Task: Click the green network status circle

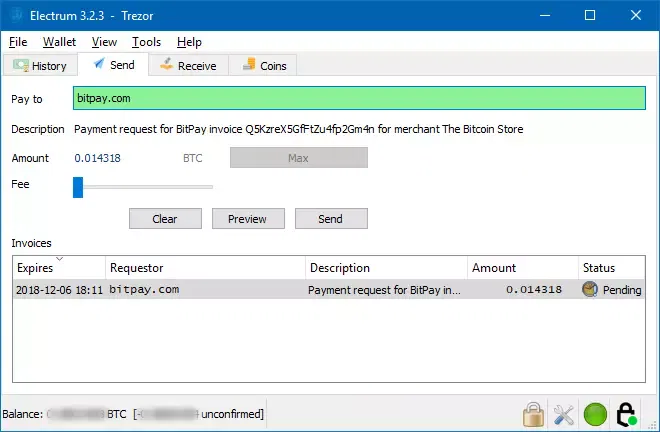Action: [595, 414]
